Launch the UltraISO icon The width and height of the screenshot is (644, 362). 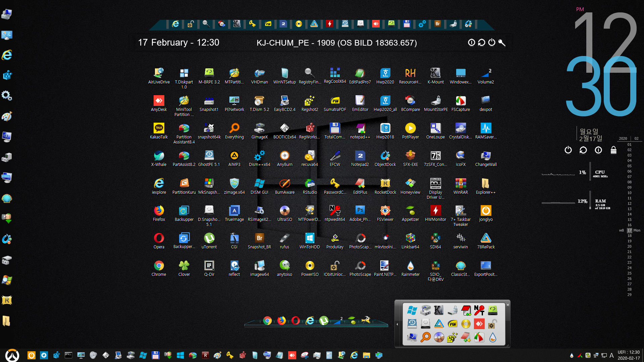[x=284, y=213]
